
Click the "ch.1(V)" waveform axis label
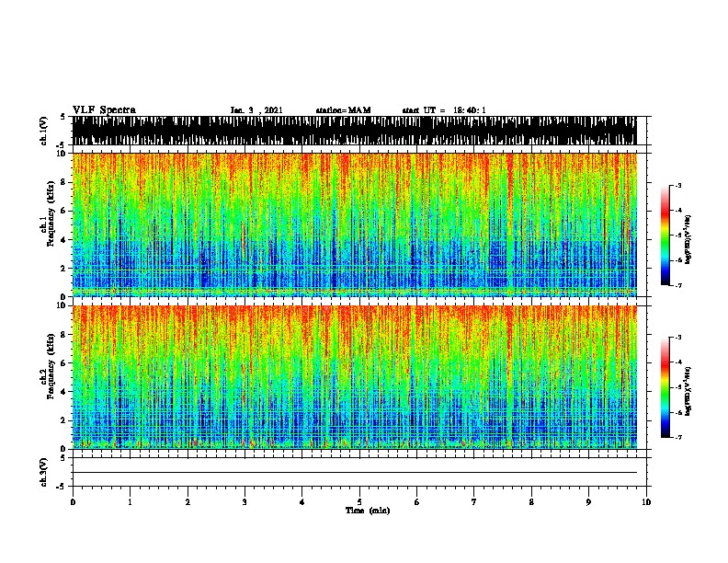(44, 131)
